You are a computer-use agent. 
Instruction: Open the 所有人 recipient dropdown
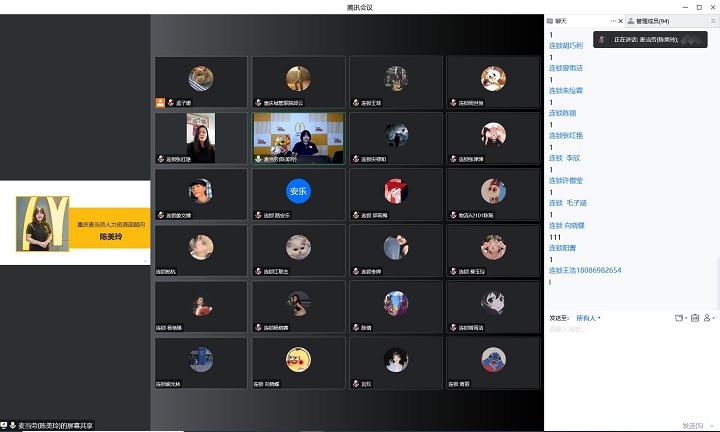pyautogui.click(x=588, y=318)
